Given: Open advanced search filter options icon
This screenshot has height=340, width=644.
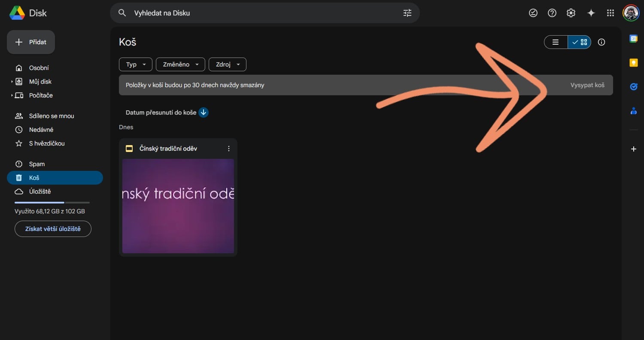Looking at the screenshot, I should pos(407,13).
